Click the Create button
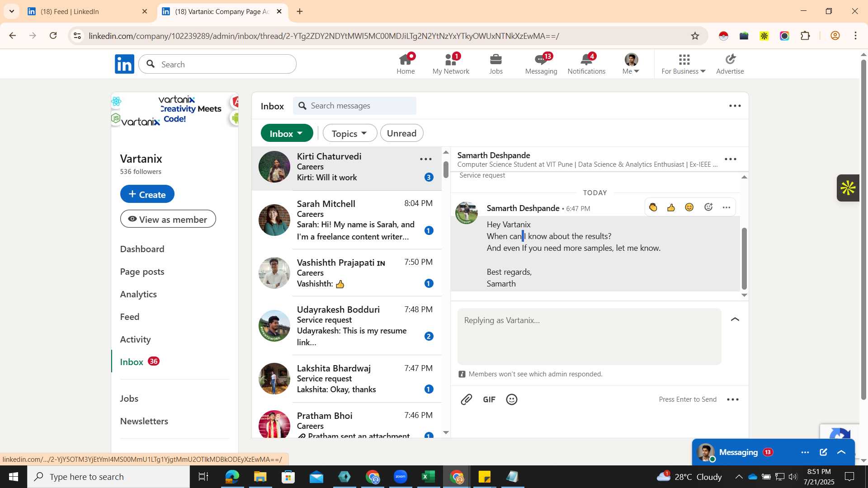The width and height of the screenshot is (868, 488). pyautogui.click(x=147, y=194)
